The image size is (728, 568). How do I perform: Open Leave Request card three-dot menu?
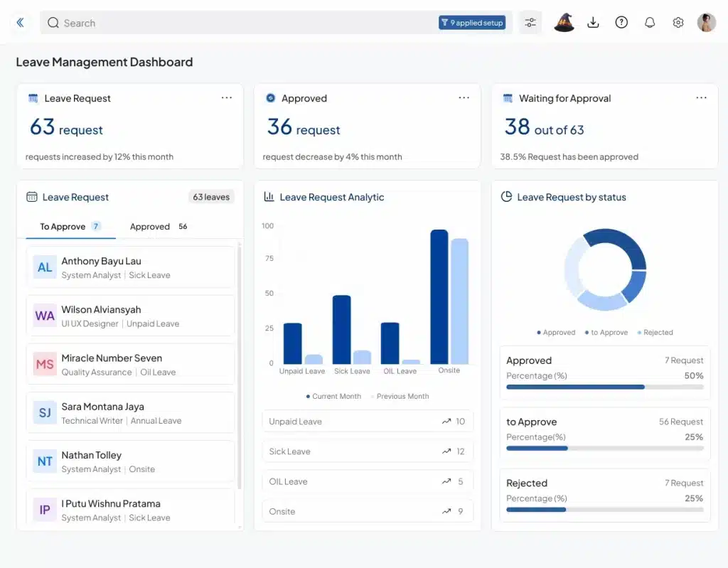point(227,98)
